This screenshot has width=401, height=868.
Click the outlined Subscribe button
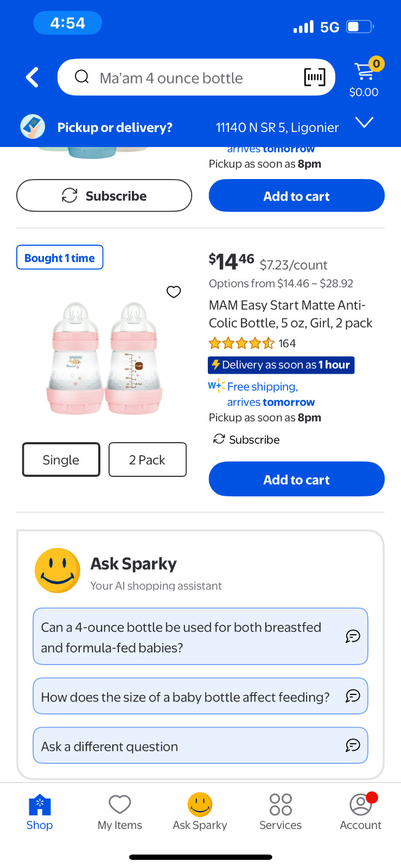tap(104, 195)
